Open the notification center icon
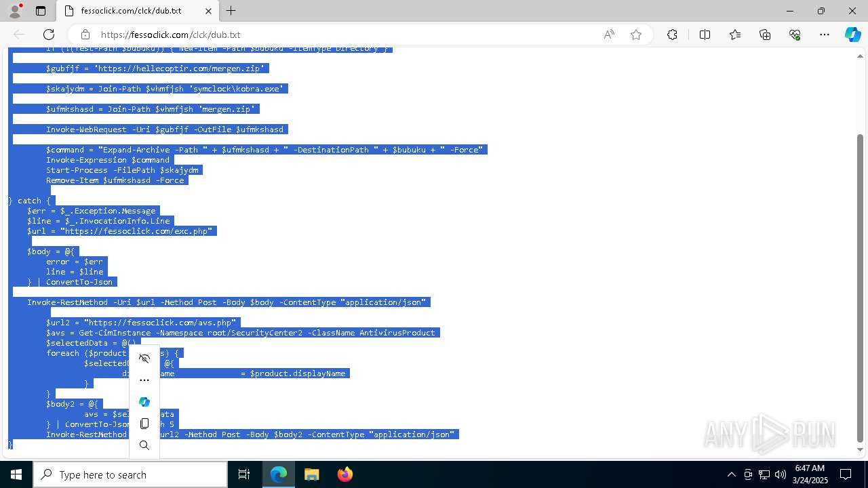 point(846,474)
